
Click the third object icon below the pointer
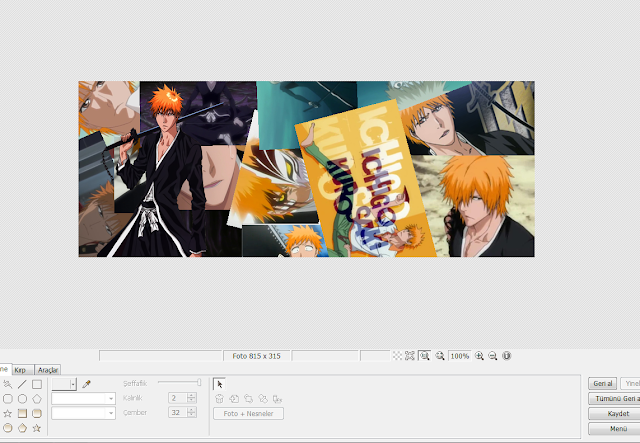pyautogui.click(x=248, y=399)
